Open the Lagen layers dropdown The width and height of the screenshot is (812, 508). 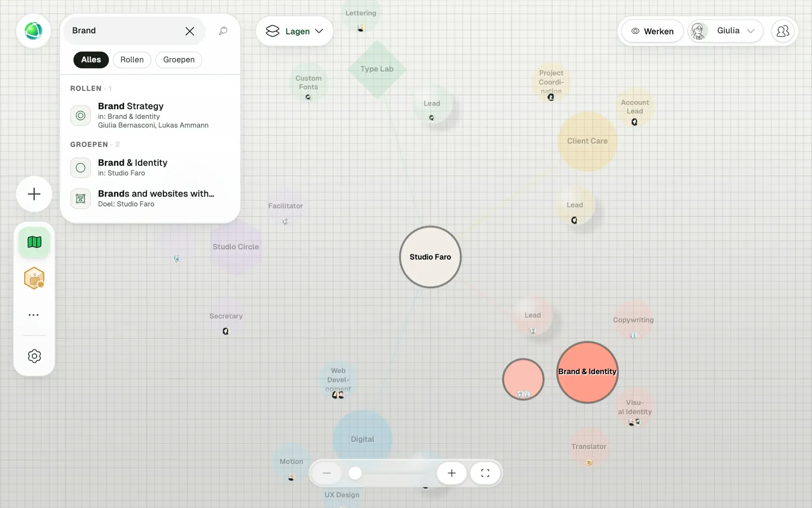pos(294,31)
